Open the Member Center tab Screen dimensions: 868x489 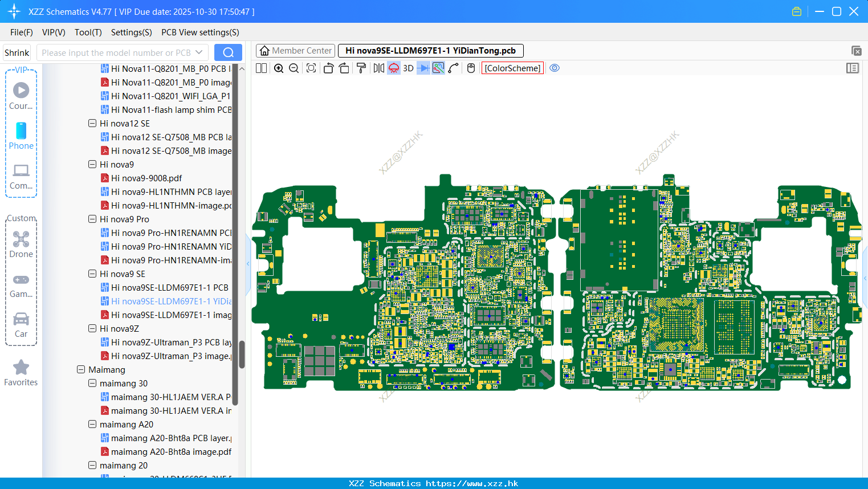pos(295,51)
